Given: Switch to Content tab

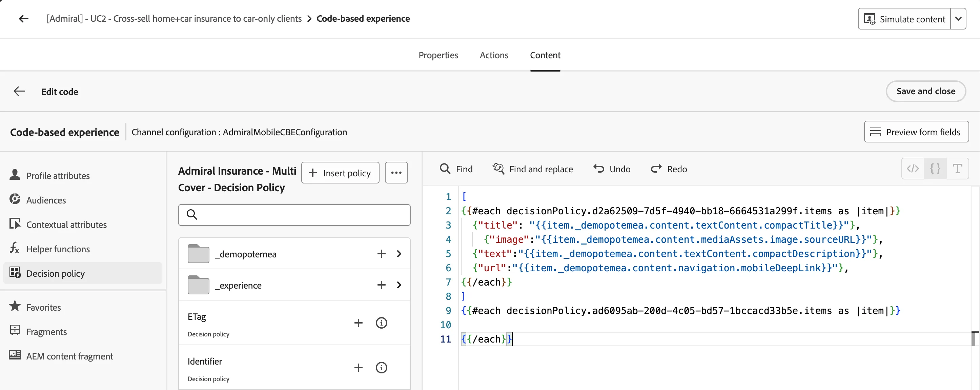Looking at the screenshot, I should [x=545, y=55].
